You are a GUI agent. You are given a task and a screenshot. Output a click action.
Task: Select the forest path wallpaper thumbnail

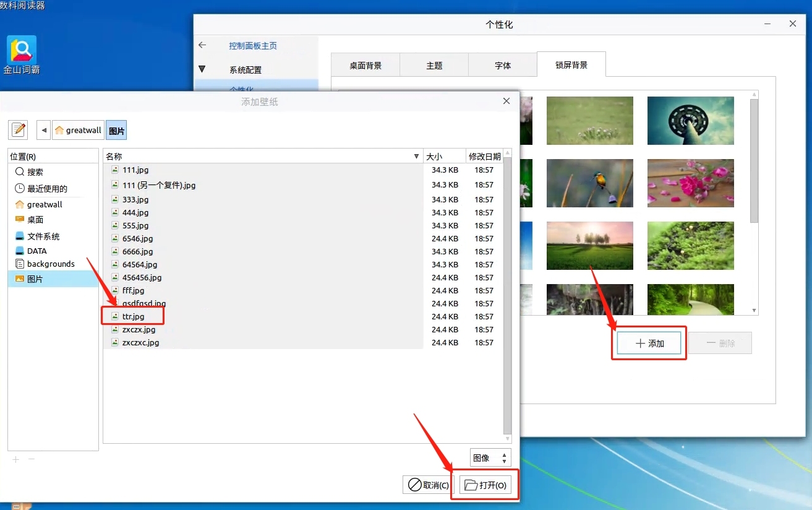(691, 300)
